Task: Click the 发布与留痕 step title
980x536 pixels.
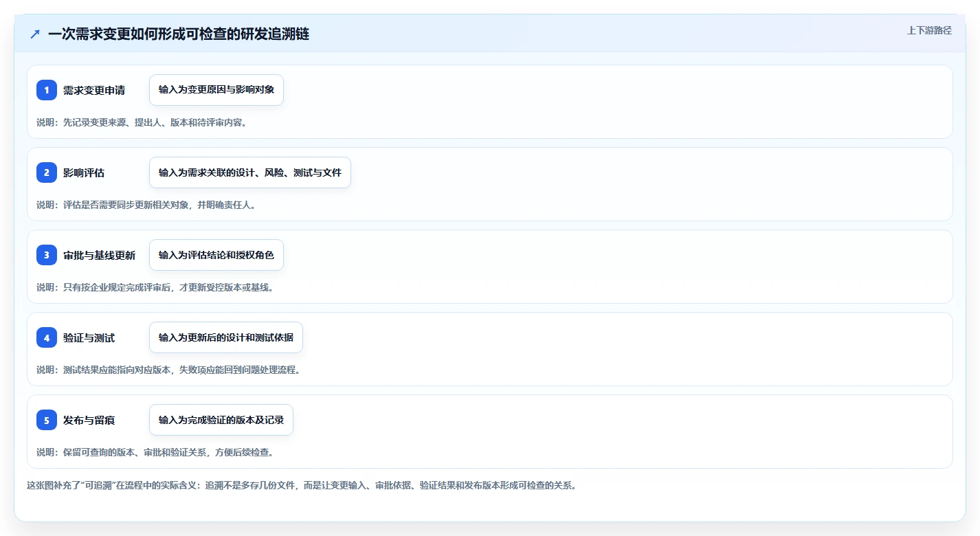Action: pos(89,420)
